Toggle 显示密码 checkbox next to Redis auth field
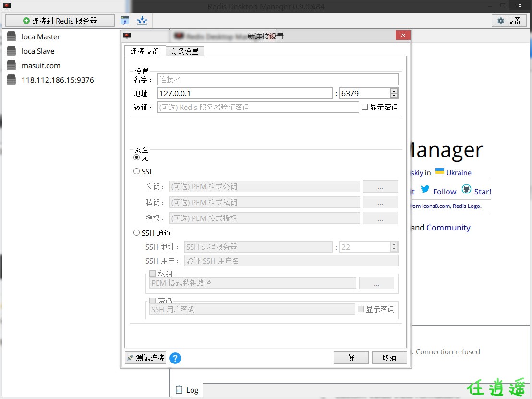 (365, 107)
